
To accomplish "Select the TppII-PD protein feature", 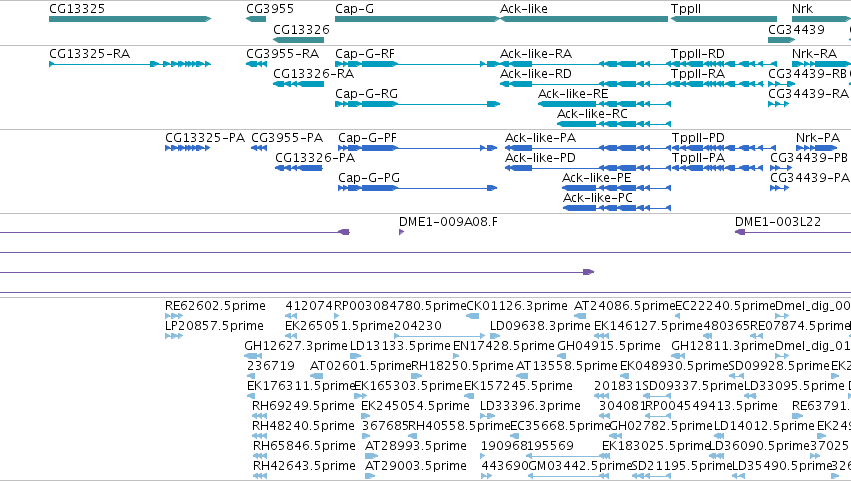I will pyautogui.click(x=724, y=148).
